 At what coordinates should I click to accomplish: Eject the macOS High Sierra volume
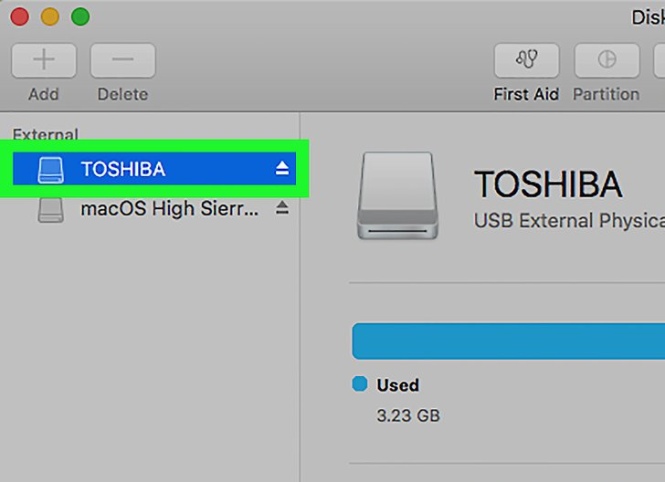[282, 209]
